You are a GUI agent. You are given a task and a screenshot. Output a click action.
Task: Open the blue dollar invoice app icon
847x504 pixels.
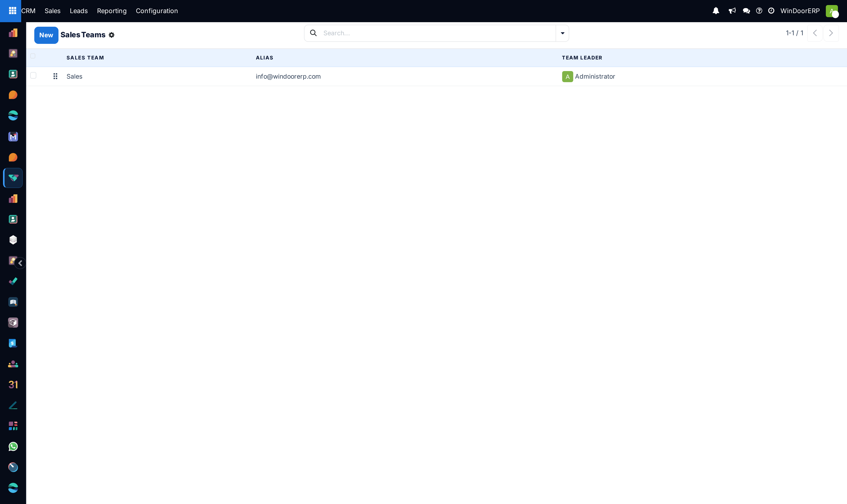pos(13,343)
